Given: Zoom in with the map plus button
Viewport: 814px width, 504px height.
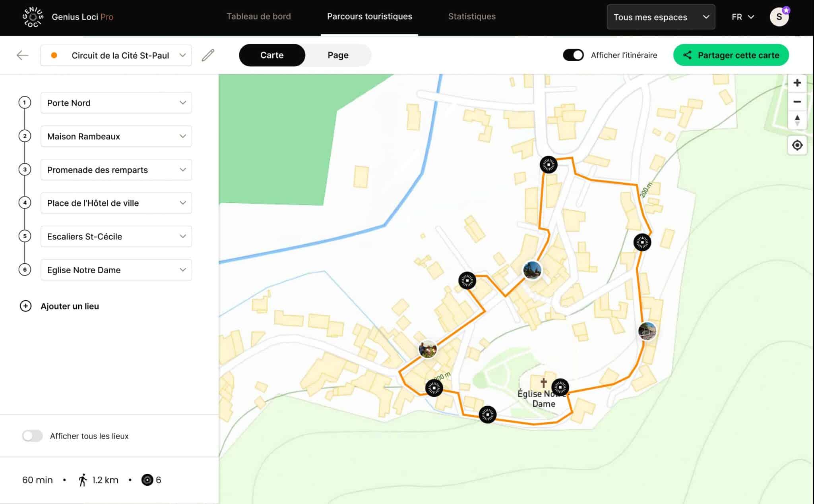Looking at the screenshot, I should pyautogui.click(x=797, y=83).
